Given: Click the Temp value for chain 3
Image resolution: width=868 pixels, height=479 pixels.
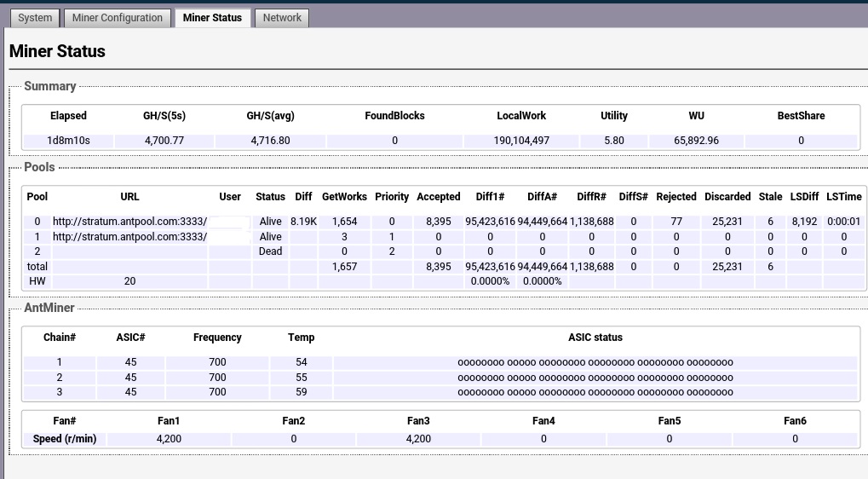Looking at the screenshot, I should coord(302,393).
